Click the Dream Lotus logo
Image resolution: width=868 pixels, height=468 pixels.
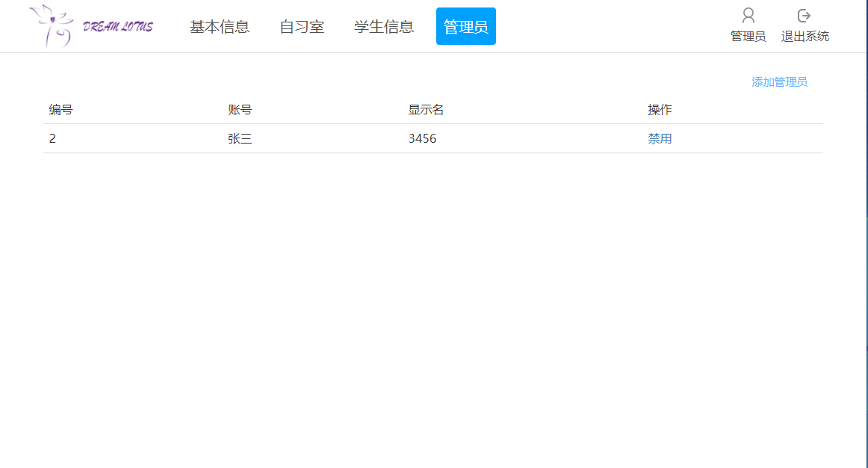coord(90,26)
